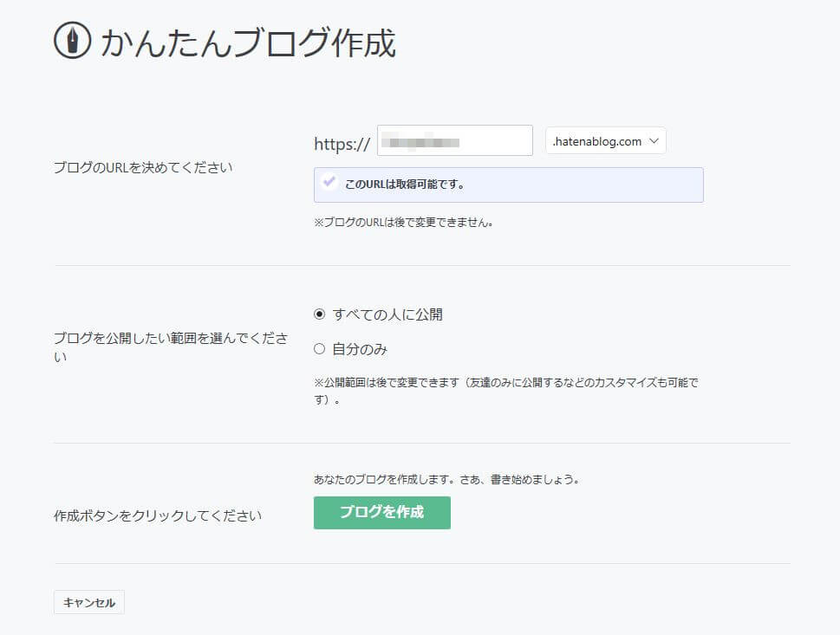Select the 自分のみ radio button
This screenshot has width=840, height=635.
pos(319,349)
